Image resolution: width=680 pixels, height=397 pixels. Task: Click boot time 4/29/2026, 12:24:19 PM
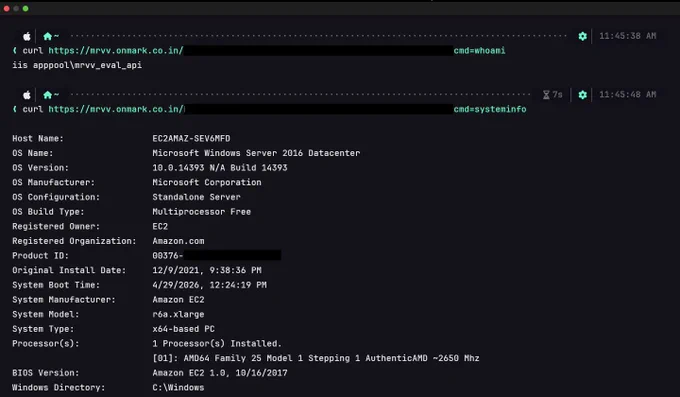click(209, 285)
